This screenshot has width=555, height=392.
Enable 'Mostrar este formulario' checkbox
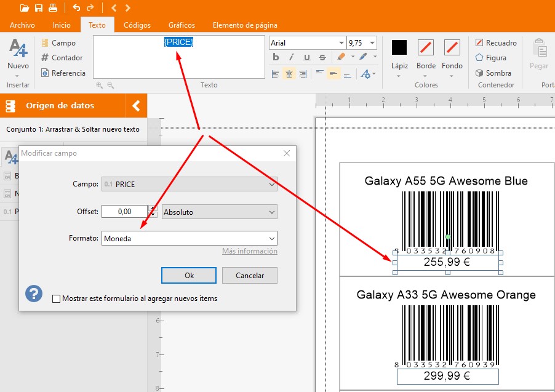pyautogui.click(x=57, y=298)
